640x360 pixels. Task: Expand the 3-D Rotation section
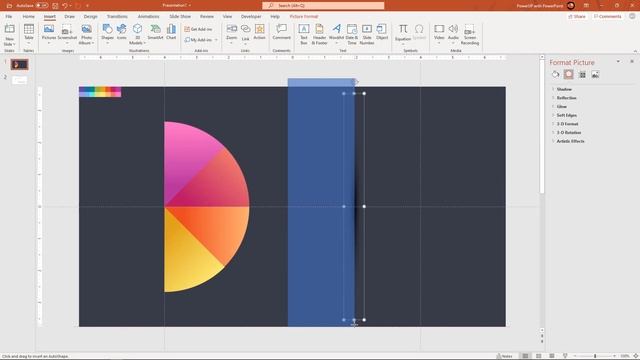coord(569,133)
